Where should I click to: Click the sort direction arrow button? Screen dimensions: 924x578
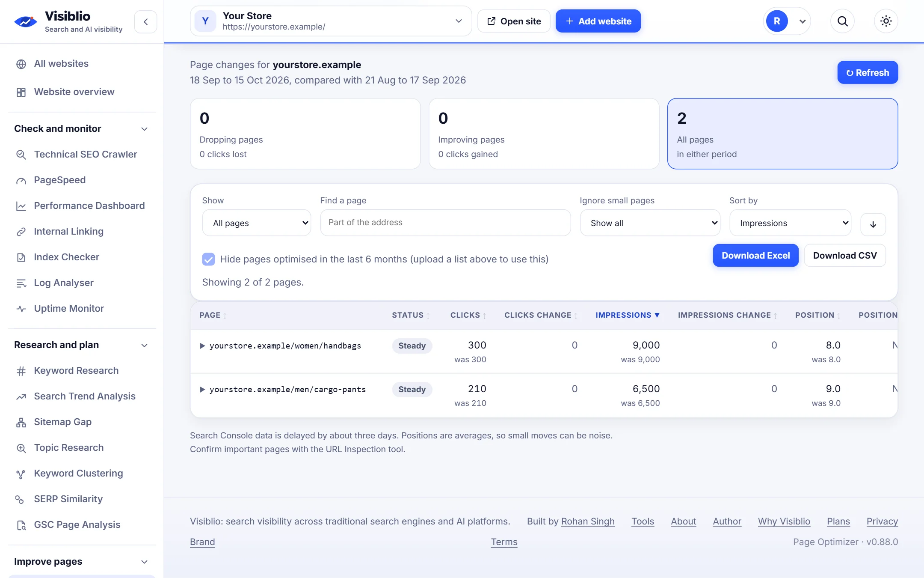[x=873, y=224]
